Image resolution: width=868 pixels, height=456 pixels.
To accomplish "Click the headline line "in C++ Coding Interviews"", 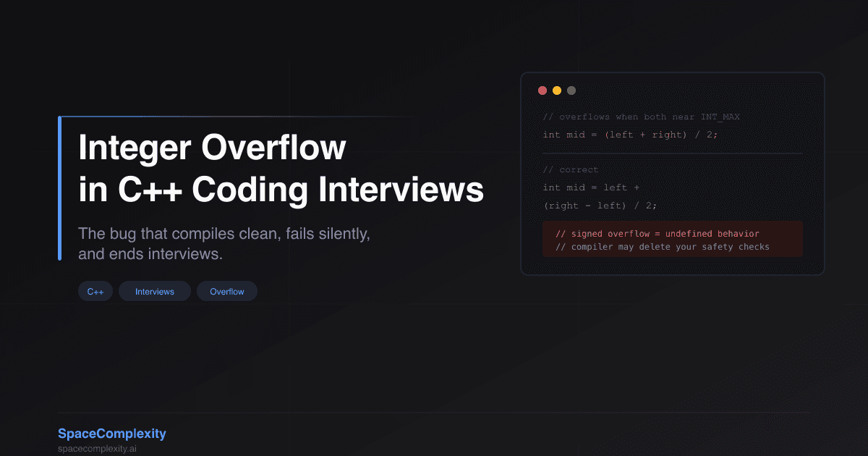I will [x=281, y=190].
